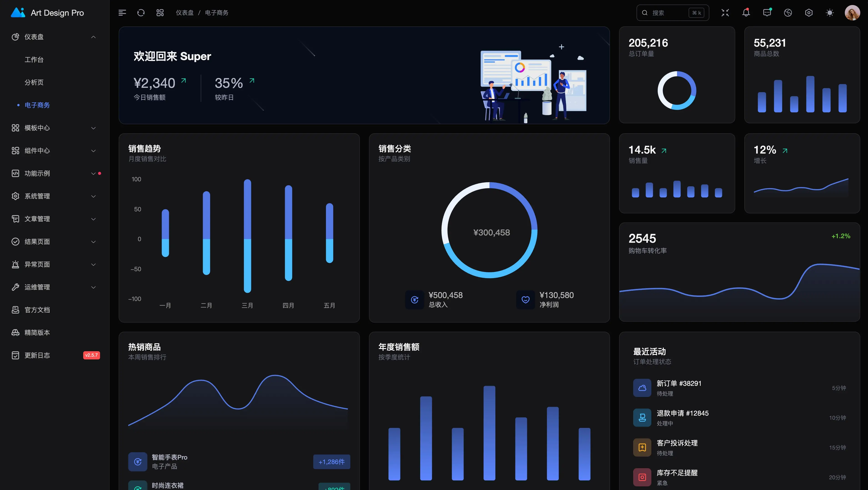Open 更新日志 with v2.5.7 badge
The width and height of the screenshot is (868, 490).
point(37,356)
